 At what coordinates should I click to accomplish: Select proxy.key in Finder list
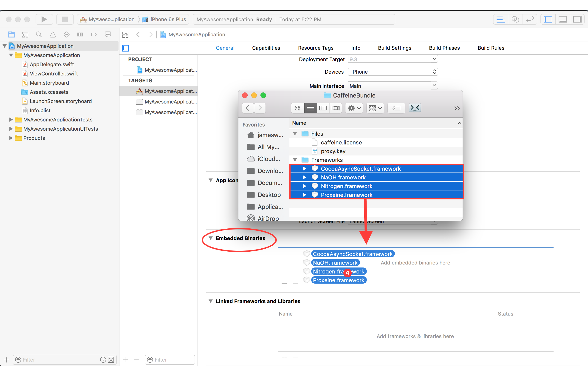click(376, 151)
